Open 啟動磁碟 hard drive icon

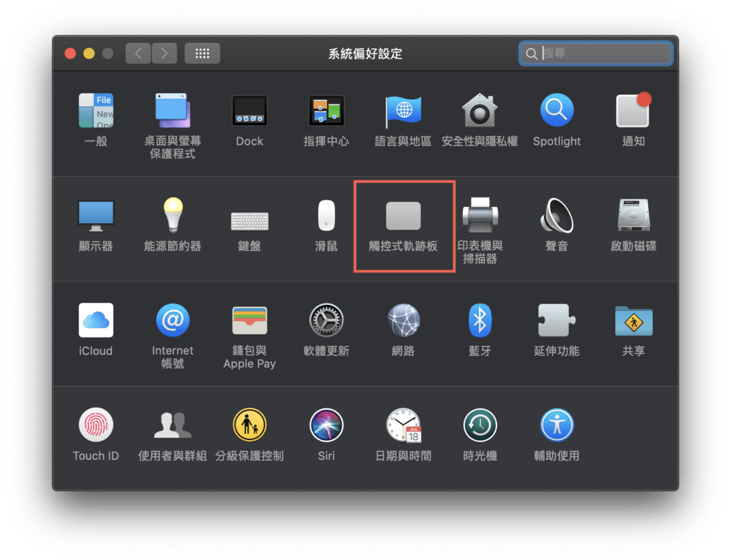coord(634,215)
